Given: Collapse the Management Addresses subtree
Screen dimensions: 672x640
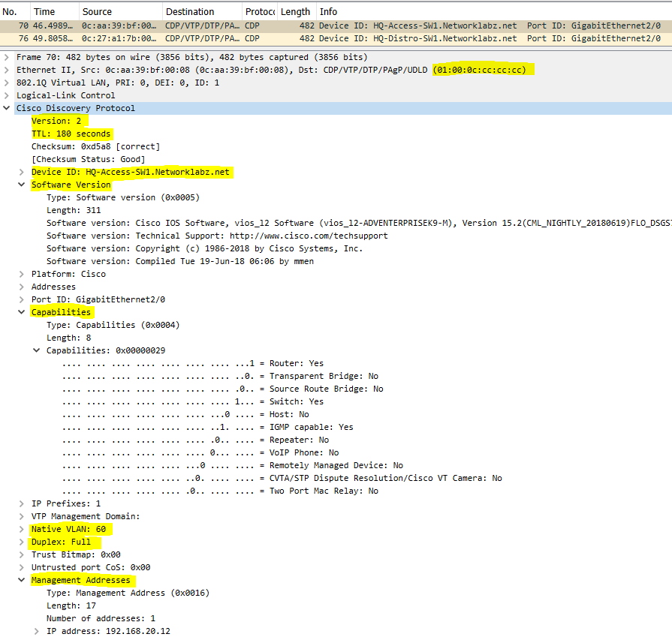Looking at the screenshot, I should click(22, 580).
